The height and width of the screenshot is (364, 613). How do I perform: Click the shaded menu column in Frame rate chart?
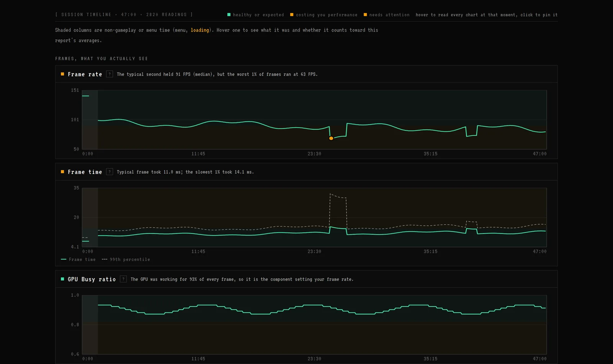pos(90,120)
